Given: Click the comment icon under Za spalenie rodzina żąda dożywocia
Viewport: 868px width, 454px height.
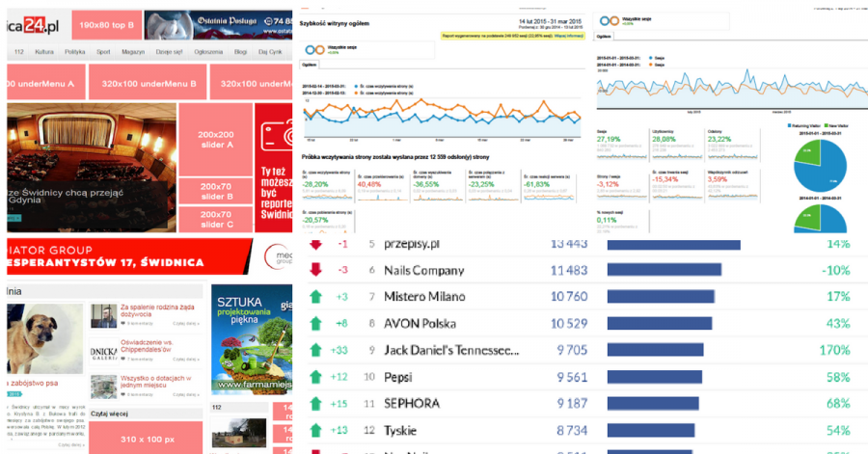Looking at the screenshot, I should tap(123, 324).
